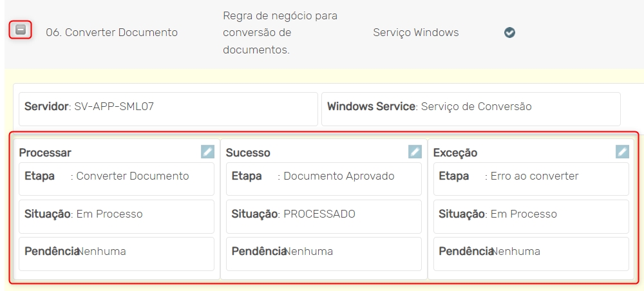The height and width of the screenshot is (291, 644).
Task: Select Situação field in Processar panel
Action: 117,216
